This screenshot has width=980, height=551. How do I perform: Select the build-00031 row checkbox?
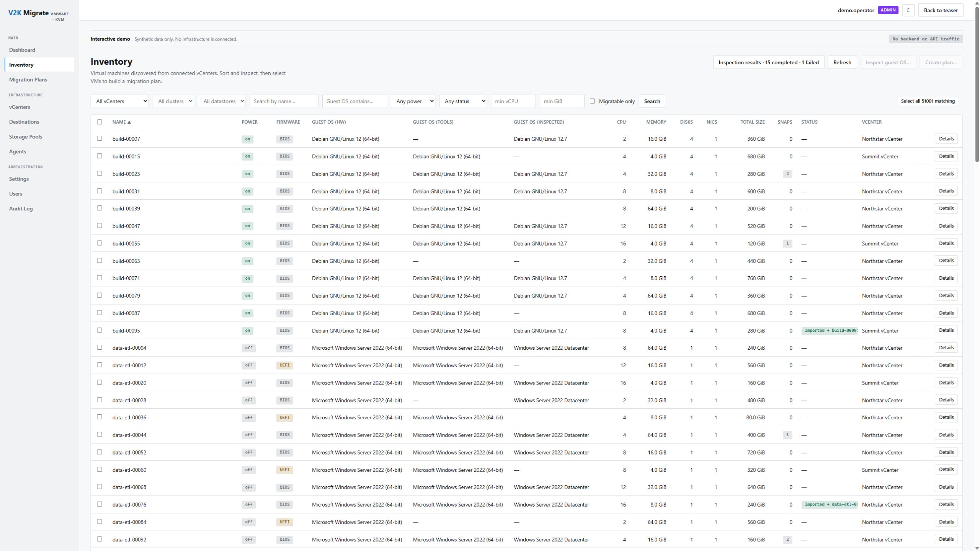point(100,191)
